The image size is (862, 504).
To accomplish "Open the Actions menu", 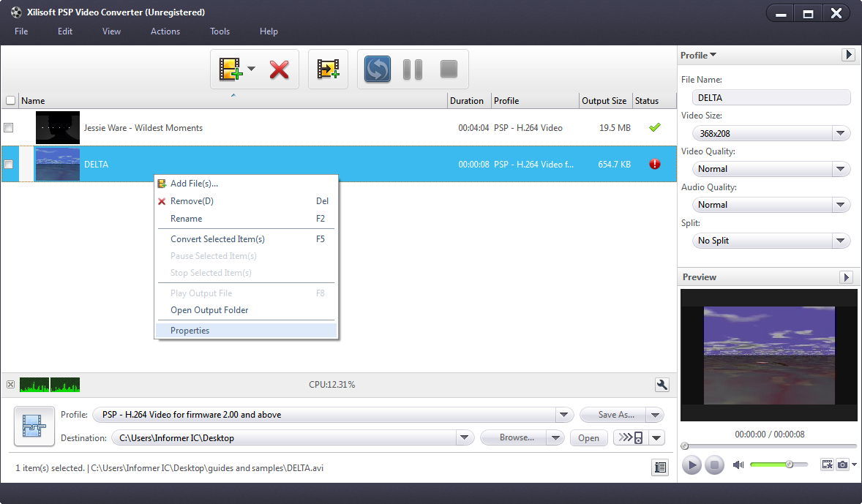I will coord(165,31).
